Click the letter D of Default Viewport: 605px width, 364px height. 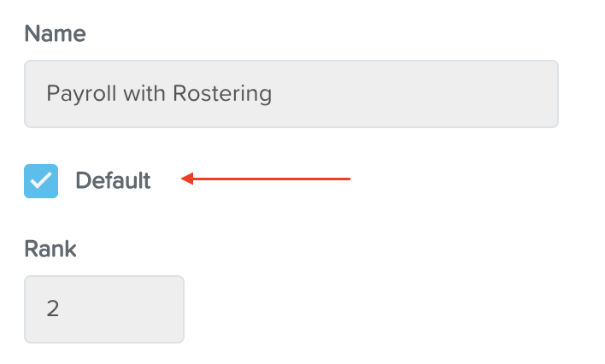coord(83,180)
